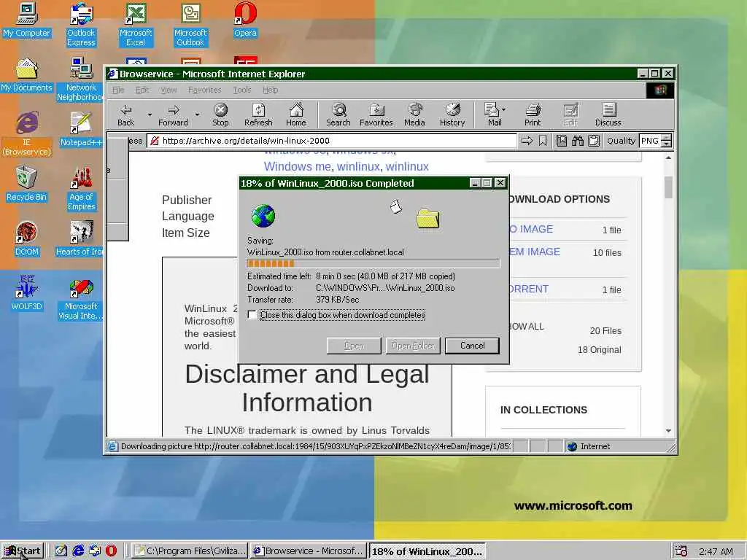Open the Mail button dropdown arrow
747x560 pixels.
point(503,109)
